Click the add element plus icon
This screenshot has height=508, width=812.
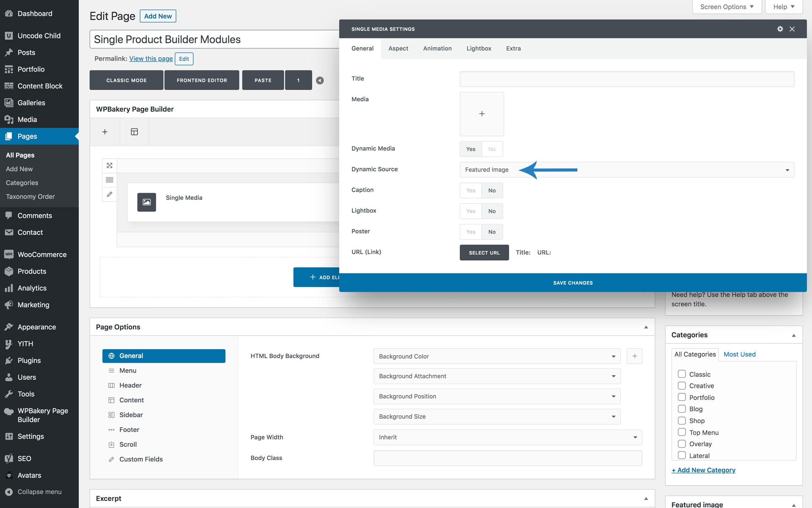[105, 132]
